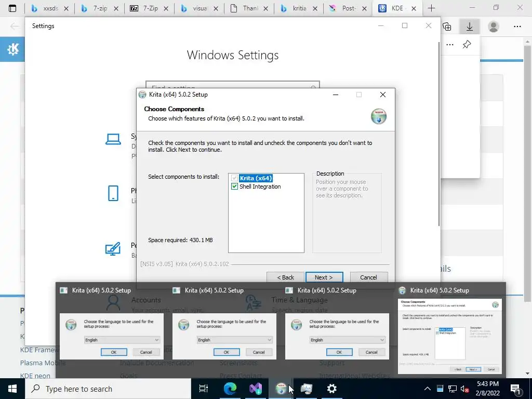Image resolution: width=532 pixels, height=399 pixels.
Task: Open Time & Language icon in Settings
Action: pos(253,303)
